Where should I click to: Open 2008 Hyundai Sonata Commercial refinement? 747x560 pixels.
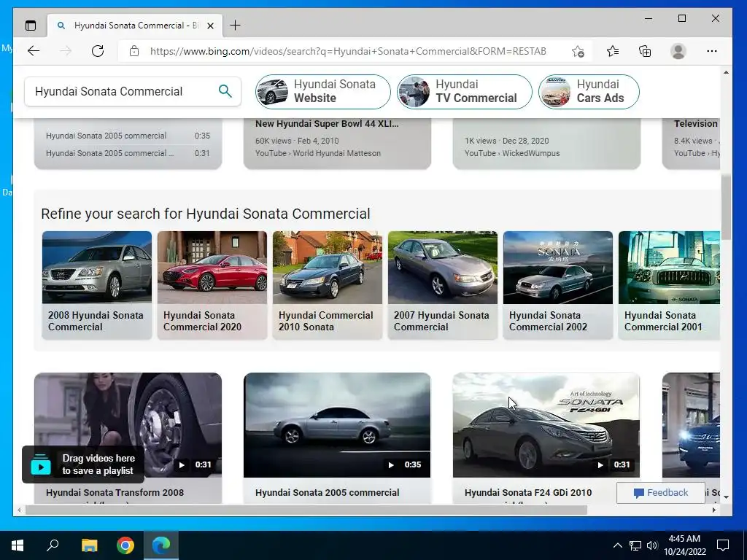pos(97,285)
